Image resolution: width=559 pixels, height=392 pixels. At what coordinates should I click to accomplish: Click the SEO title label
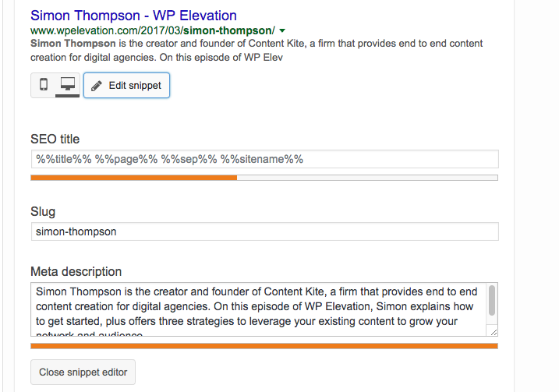pos(55,139)
